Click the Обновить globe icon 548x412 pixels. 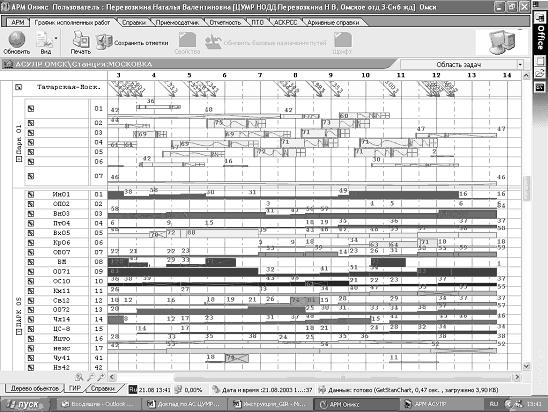pos(16,39)
